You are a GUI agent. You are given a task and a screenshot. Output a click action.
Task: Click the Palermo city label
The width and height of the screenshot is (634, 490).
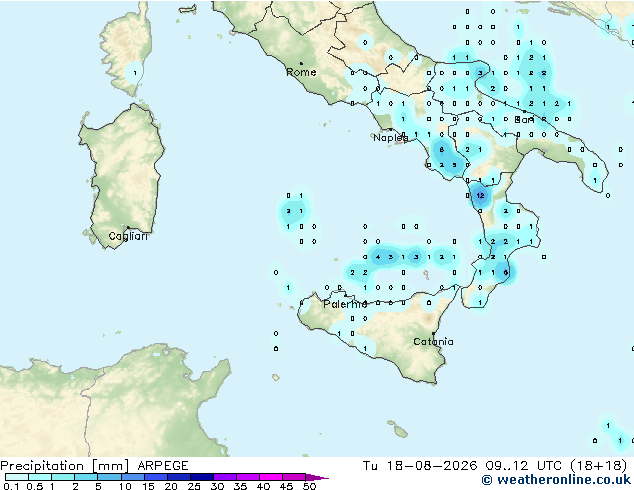pyautogui.click(x=345, y=304)
